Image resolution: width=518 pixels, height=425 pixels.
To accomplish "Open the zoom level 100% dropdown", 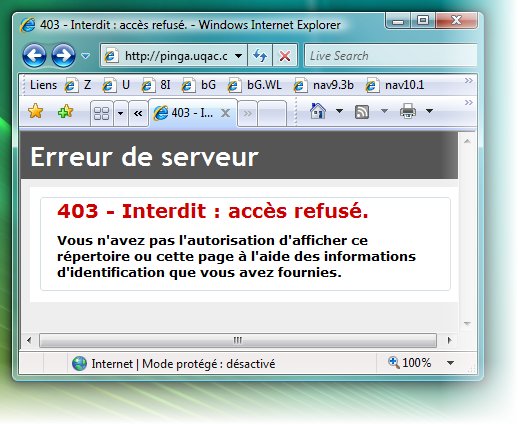I will coord(450,363).
